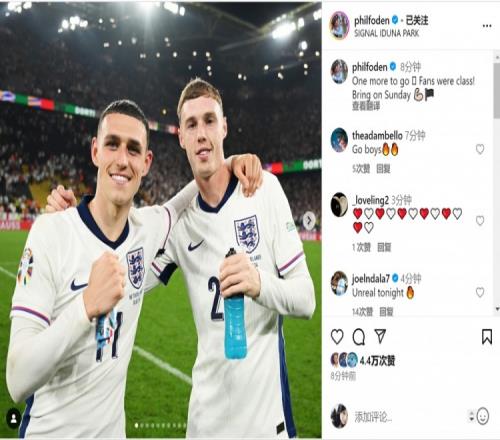Image resolution: width=500 pixels, height=440 pixels.
Task: Save the post with the bookmark icon
Action: pyautogui.click(x=487, y=337)
